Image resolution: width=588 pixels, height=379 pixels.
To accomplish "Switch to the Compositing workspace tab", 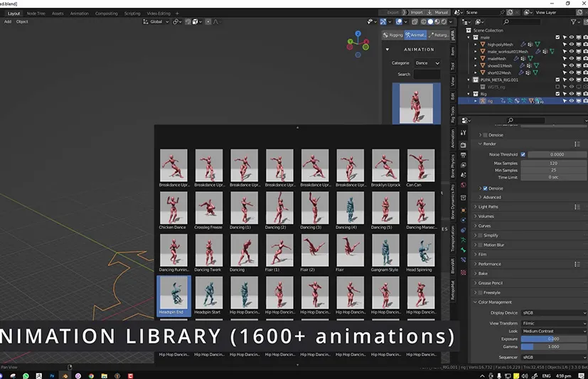I will click(x=106, y=14).
